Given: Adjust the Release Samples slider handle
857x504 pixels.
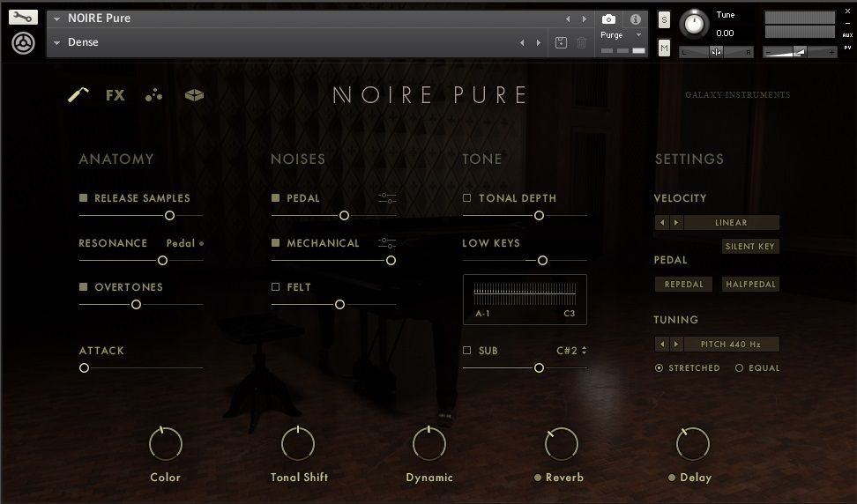Looking at the screenshot, I should click(x=169, y=216).
